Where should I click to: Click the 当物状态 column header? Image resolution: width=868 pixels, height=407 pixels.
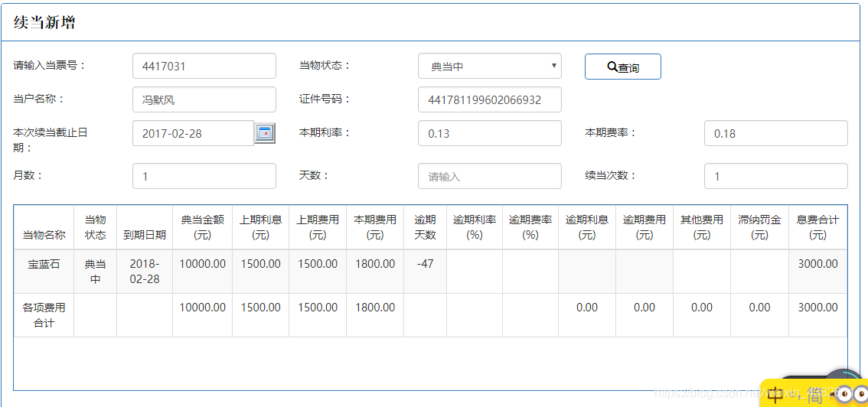tap(95, 227)
